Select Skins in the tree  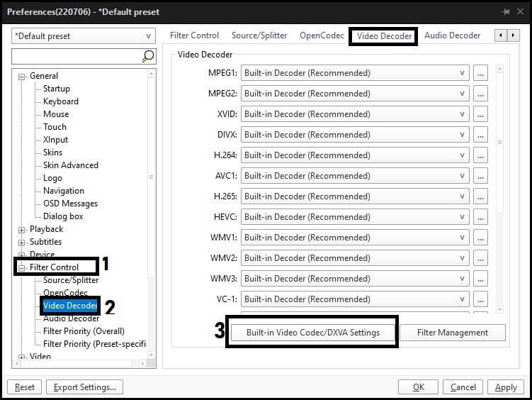52,152
